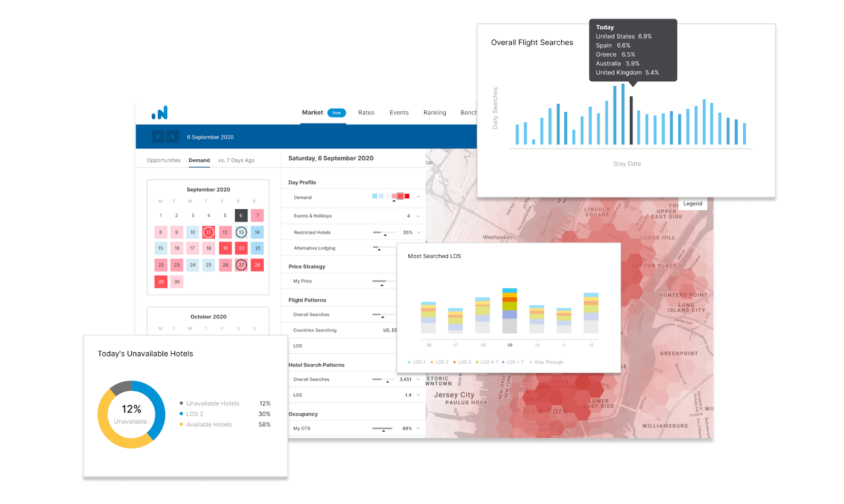The image size is (844, 504).
Task: Click the dark highlighted Today bar
Action: pyautogui.click(x=631, y=120)
